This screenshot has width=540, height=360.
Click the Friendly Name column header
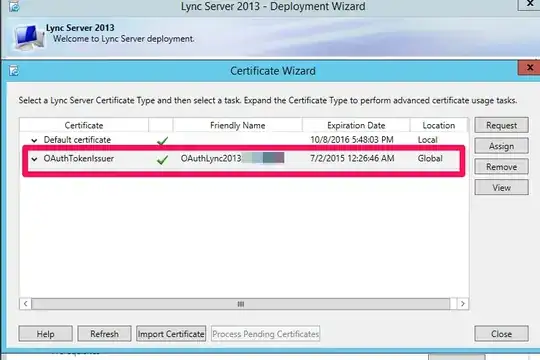(238, 125)
